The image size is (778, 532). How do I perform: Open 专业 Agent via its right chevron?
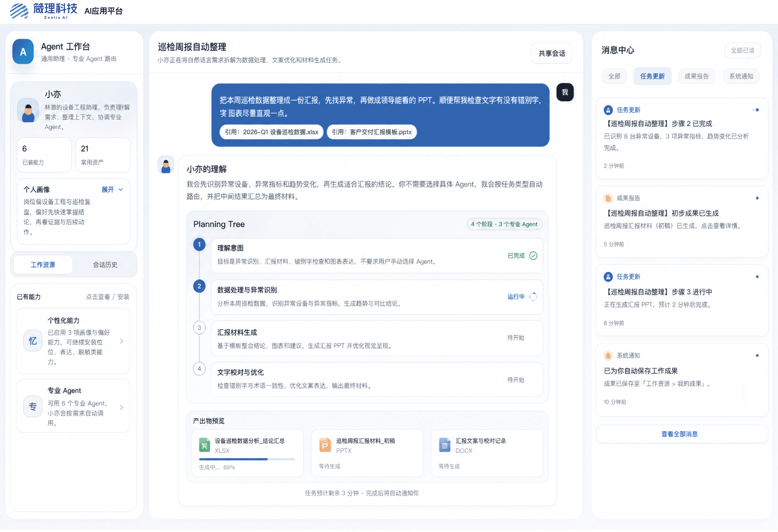[122, 408]
